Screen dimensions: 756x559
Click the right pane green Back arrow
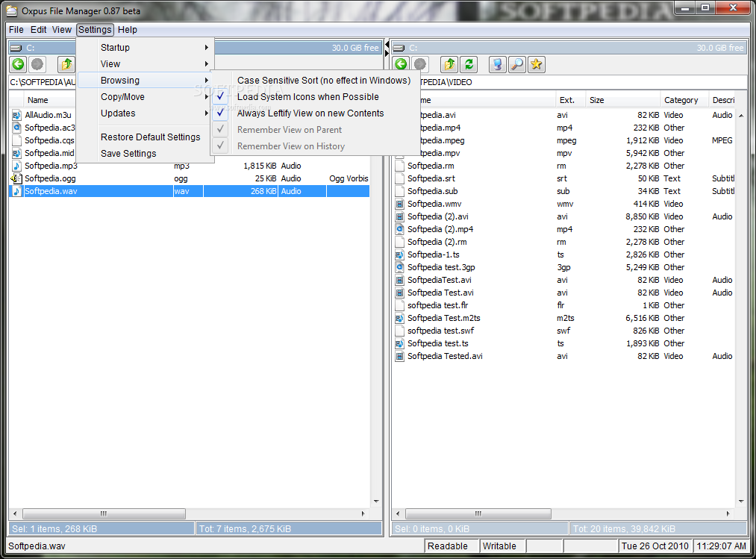click(x=402, y=64)
